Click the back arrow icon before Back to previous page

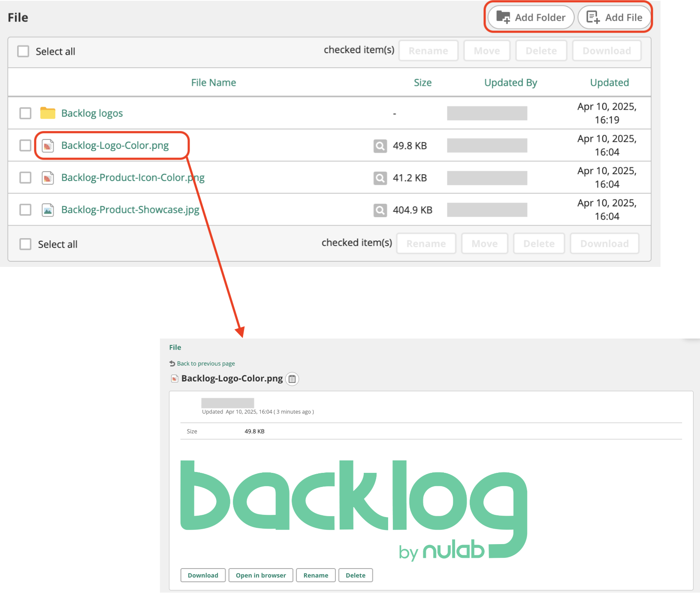click(172, 363)
